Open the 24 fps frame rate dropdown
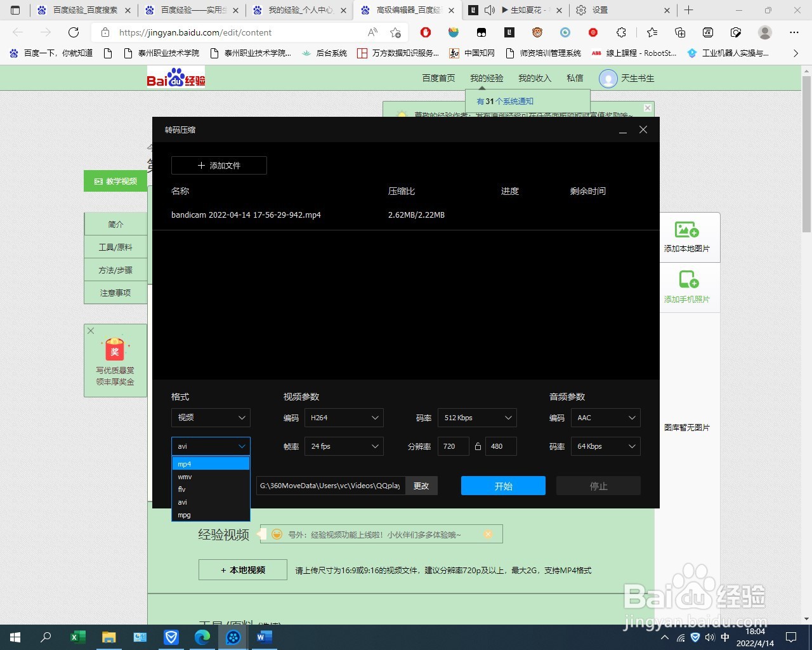This screenshot has width=812, height=650. coord(344,446)
